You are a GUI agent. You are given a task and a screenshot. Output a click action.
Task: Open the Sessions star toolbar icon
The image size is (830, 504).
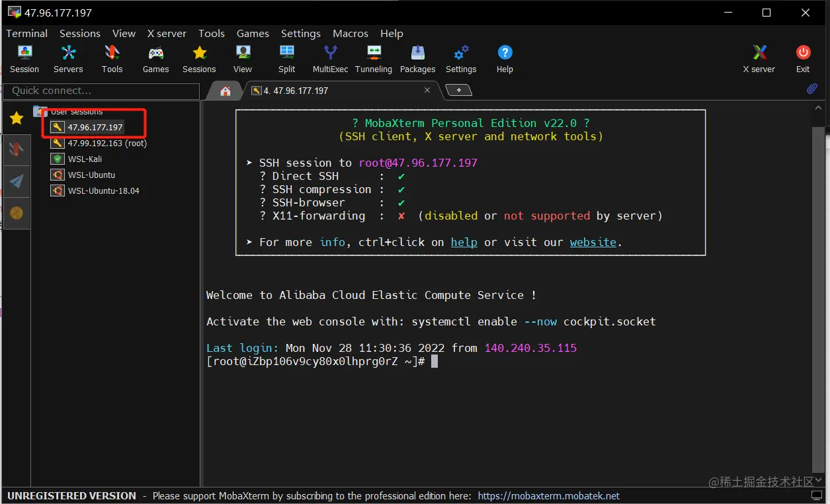pos(199,59)
